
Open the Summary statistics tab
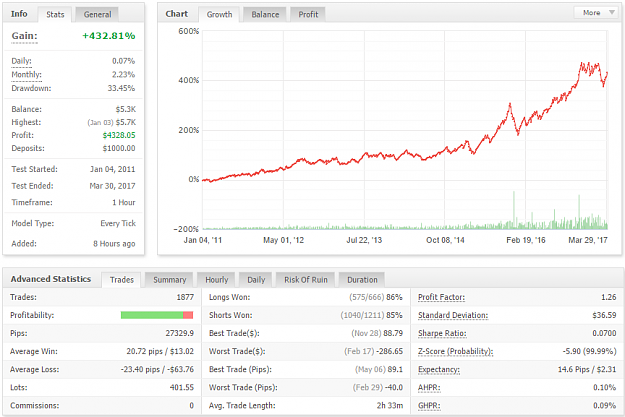tap(169, 280)
